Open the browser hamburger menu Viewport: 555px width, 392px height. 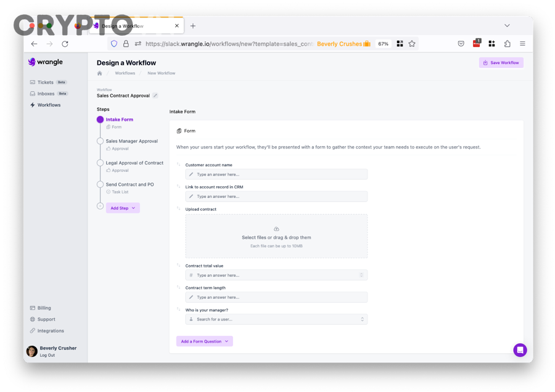pos(522,44)
